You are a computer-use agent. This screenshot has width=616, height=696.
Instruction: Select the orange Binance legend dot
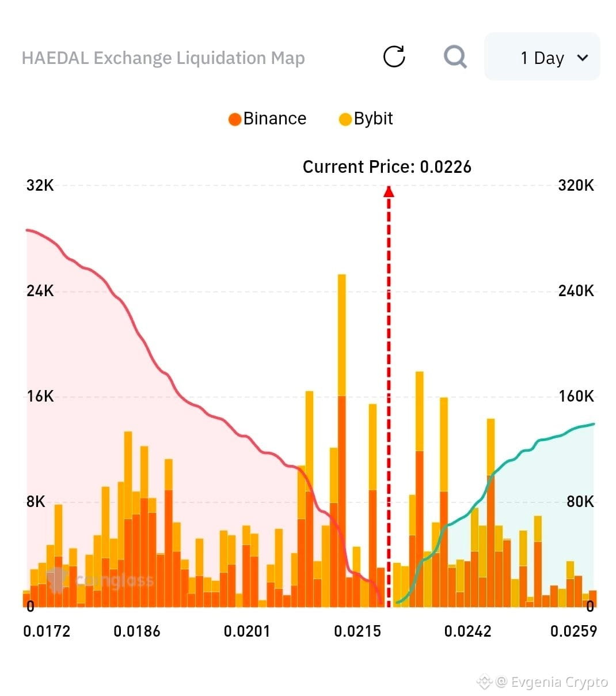234,119
